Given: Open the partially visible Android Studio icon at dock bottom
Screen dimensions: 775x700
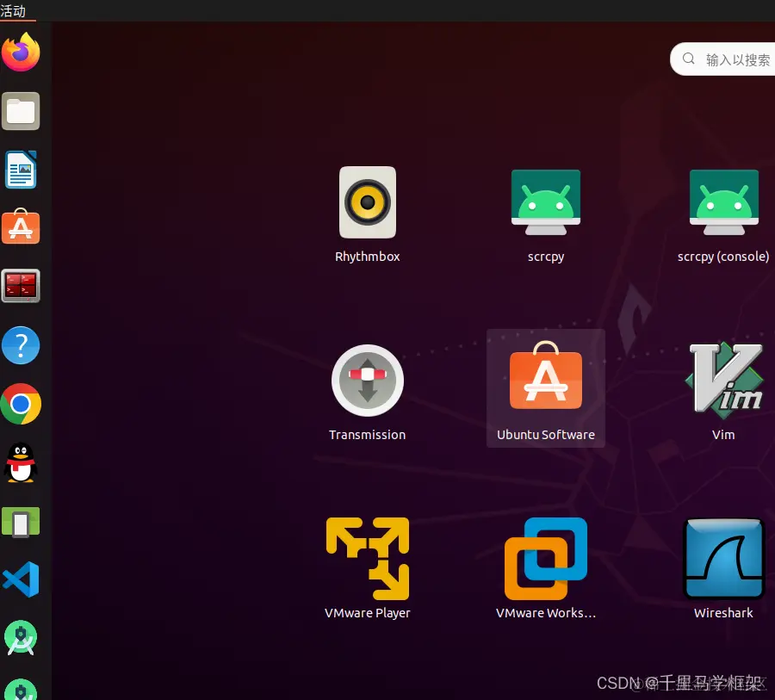Looking at the screenshot, I should click(21, 690).
